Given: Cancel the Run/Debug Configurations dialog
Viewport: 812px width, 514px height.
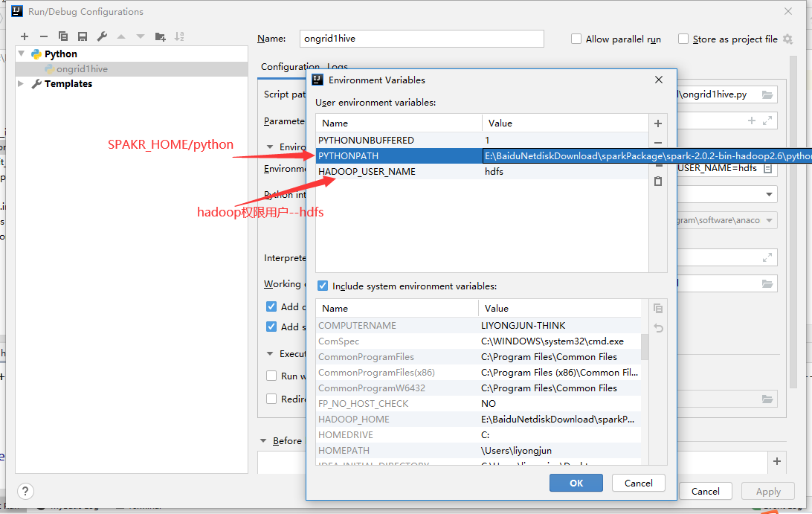Looking at the screenshot, I should click(x=706, y=491).
